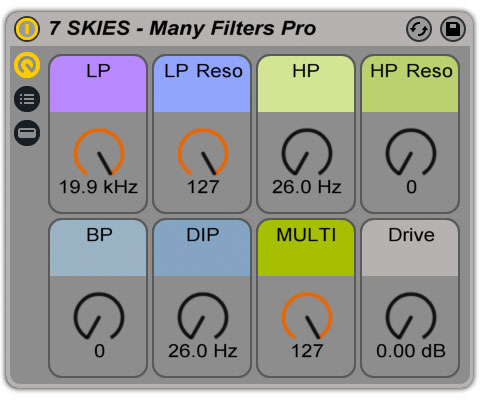Click the BP macro knob

[99, 317]
